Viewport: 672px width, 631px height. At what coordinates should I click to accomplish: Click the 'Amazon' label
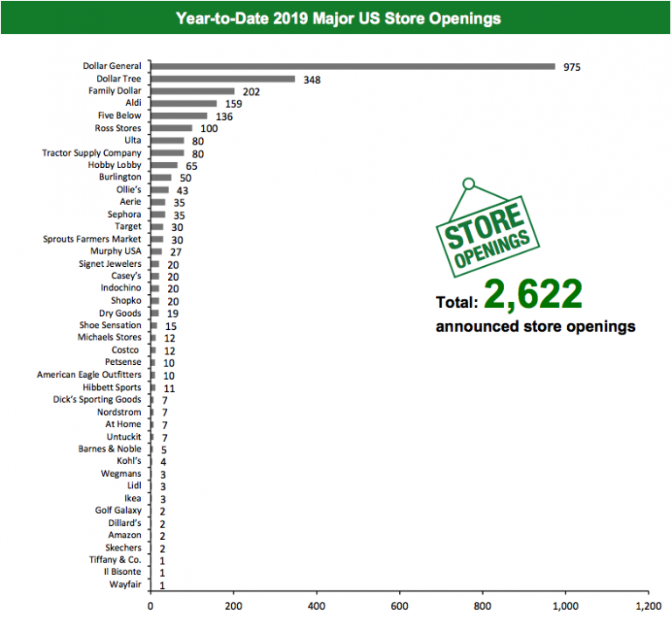click(125, 536)
